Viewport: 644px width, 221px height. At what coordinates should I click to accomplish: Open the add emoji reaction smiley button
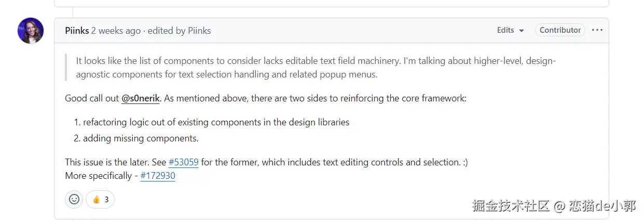[74, 199]
